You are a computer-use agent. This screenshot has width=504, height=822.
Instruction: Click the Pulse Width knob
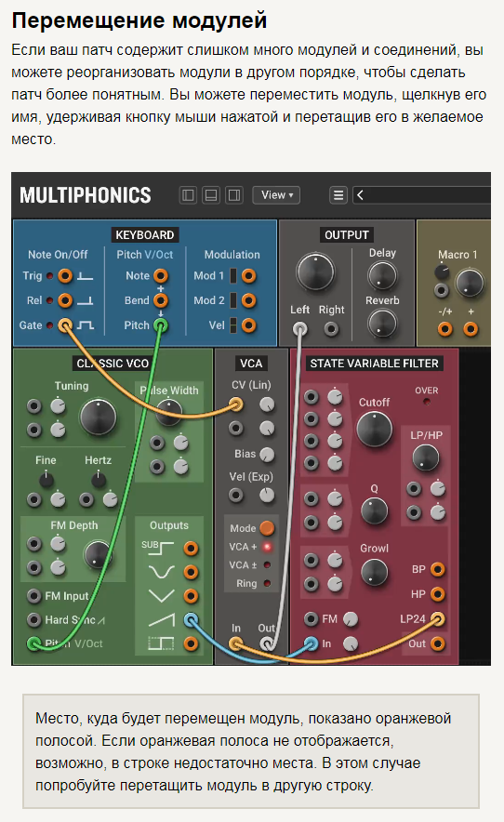coord(169,412)
